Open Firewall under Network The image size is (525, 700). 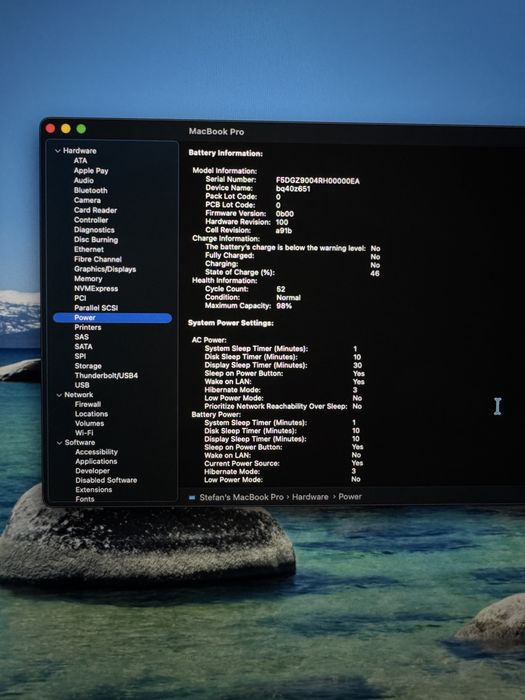[88, 404]
